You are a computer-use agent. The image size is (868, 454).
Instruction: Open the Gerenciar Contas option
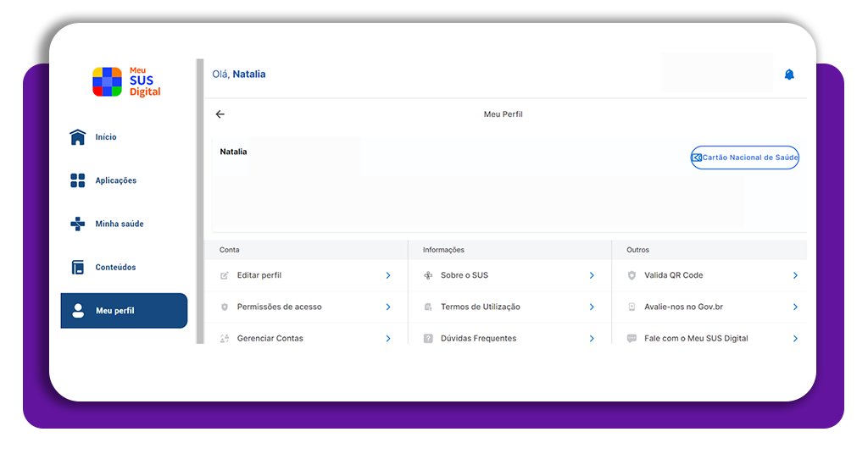pyautogui.click(x=306, y=335)
